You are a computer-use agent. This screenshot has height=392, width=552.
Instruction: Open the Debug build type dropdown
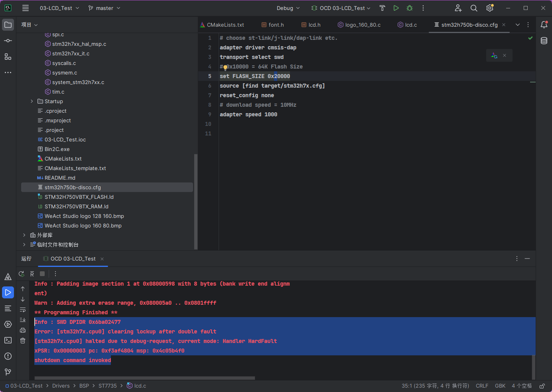pyautogui.click(x=288, y=8)
